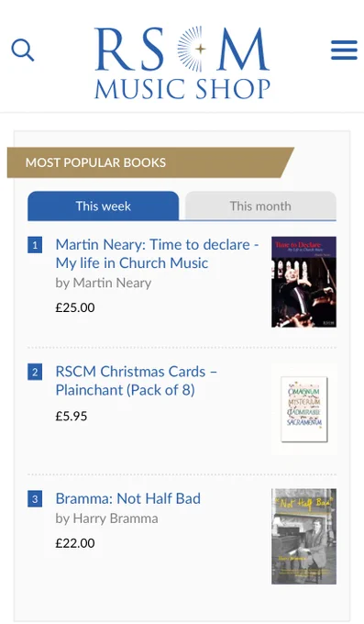Click the RSCM Music Shop logo
364x624 pixels.
tap(182, 62)
